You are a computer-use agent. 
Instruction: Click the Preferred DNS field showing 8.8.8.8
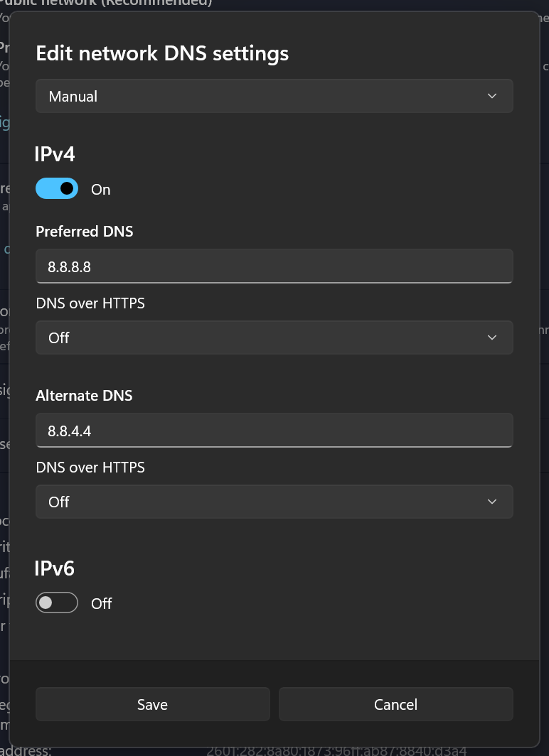coord(274,266)
